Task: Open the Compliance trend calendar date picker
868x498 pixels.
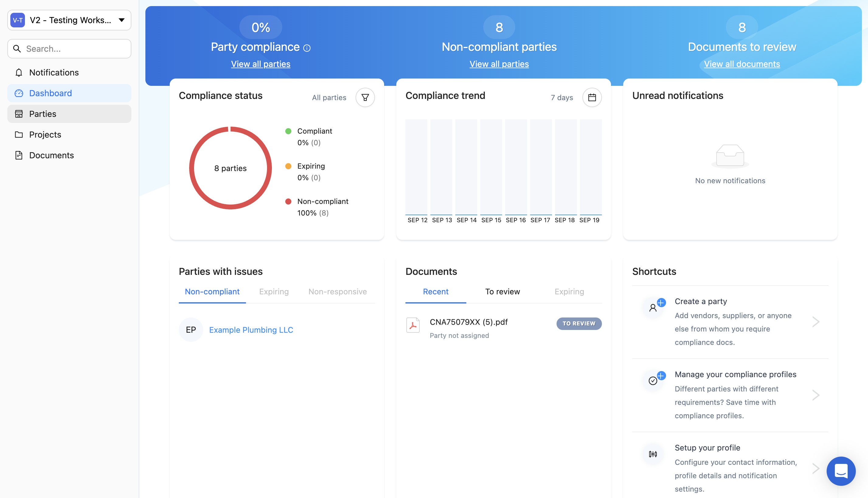Action: (x=592, y=97)
